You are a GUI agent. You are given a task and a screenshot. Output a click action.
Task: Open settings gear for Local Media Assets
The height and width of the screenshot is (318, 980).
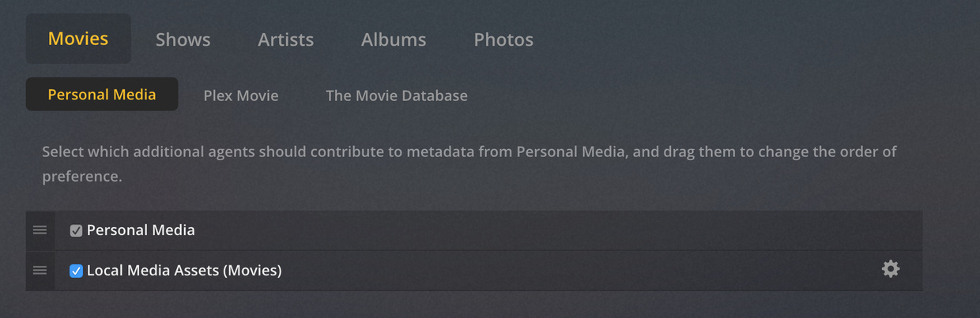891,270
